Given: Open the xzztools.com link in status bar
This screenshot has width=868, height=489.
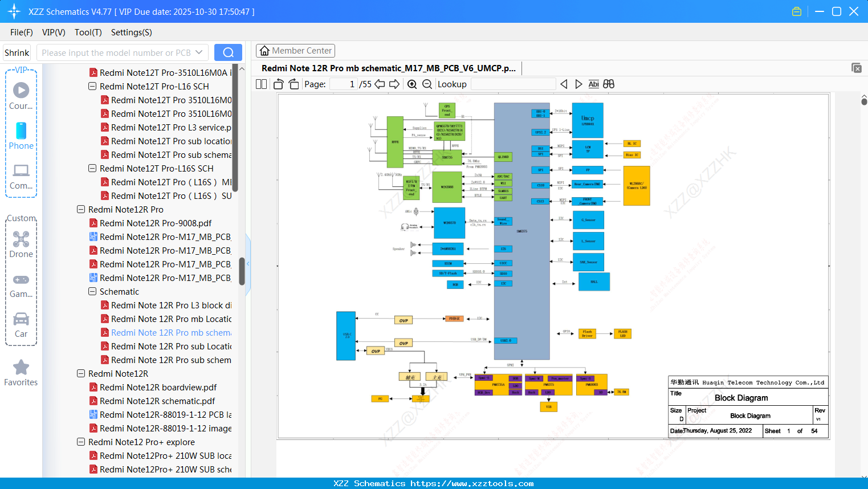Looking at the screenshot, I should (472, 483).
